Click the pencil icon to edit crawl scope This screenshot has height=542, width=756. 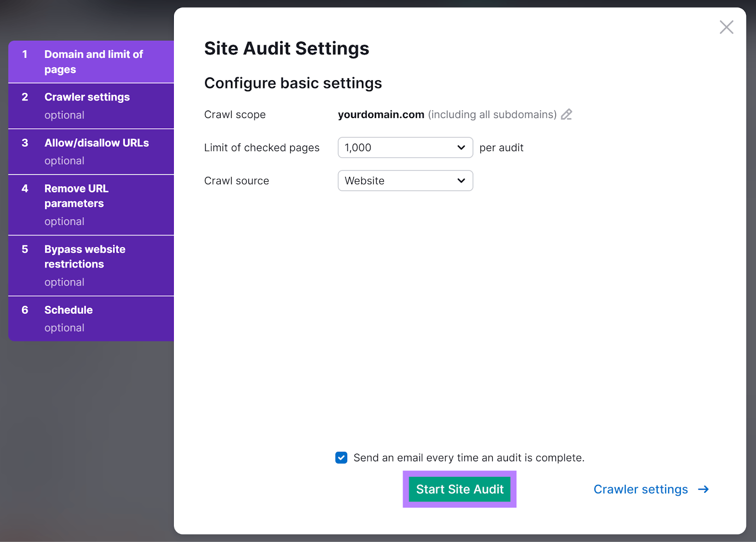[567, 114]
